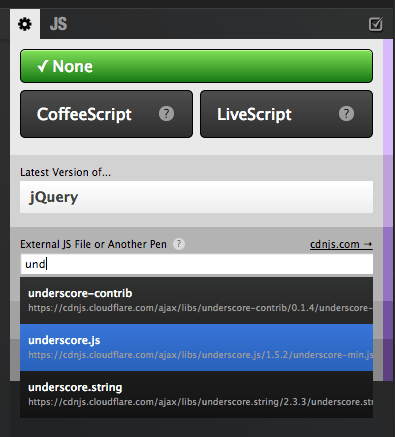The image size is (395, 437).
Task: Pick underscore.js from the suggestions
Action: point(196,347)
